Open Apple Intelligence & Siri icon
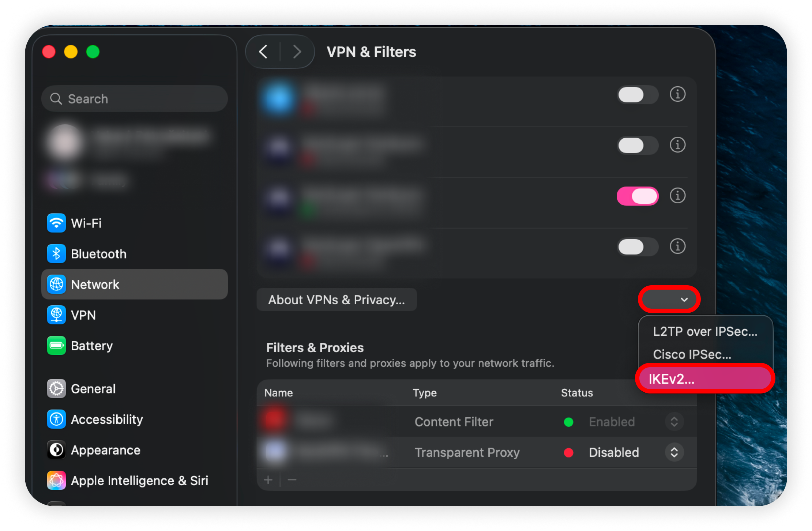The height and width of the screenshot is (531, 812). click(x=56, y=481)
